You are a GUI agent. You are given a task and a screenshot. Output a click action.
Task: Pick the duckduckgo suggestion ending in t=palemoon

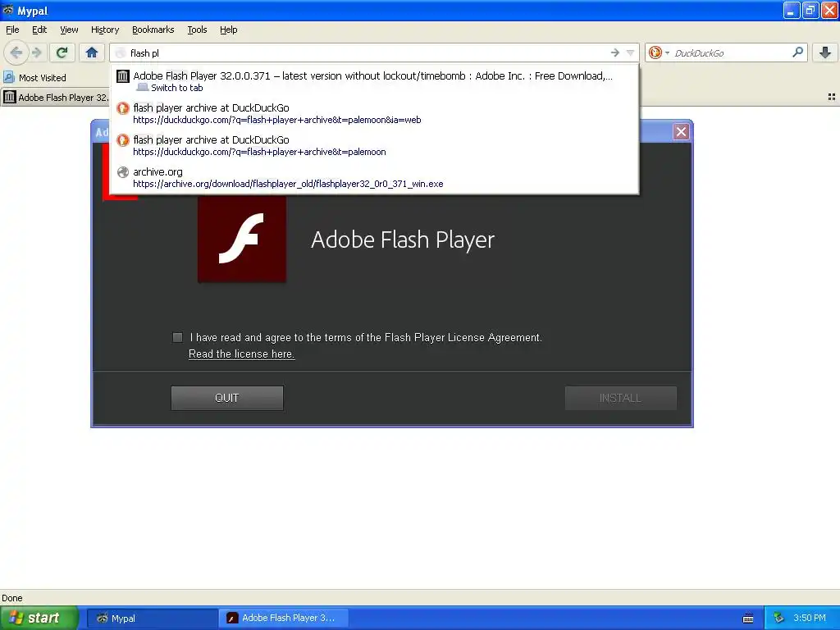(374, 145)
